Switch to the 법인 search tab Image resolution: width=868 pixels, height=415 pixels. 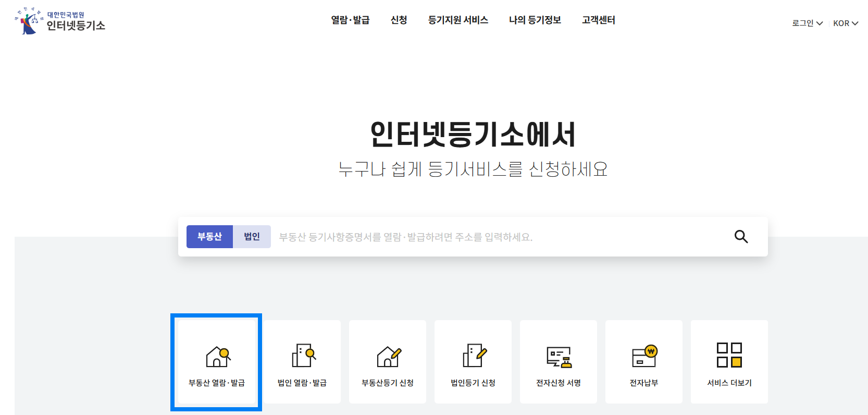click(252, 237)
